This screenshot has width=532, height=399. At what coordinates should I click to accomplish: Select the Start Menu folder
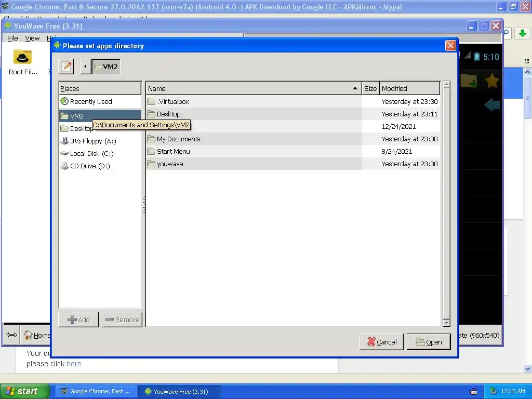pos(293,152)
